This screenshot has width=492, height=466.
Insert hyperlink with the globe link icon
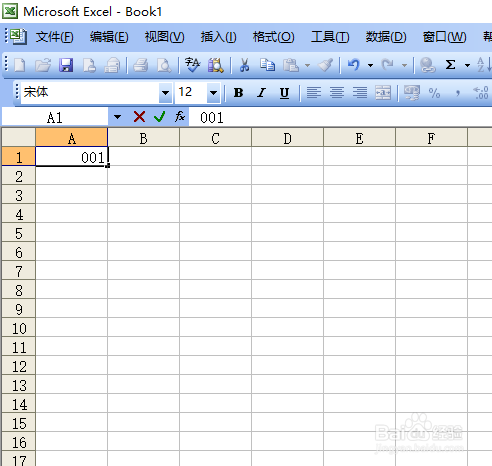(427, 65)
